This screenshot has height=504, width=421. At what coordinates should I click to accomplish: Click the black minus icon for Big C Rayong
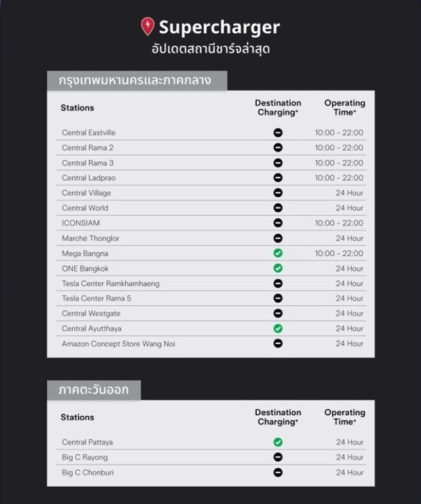tap(278, 457)
